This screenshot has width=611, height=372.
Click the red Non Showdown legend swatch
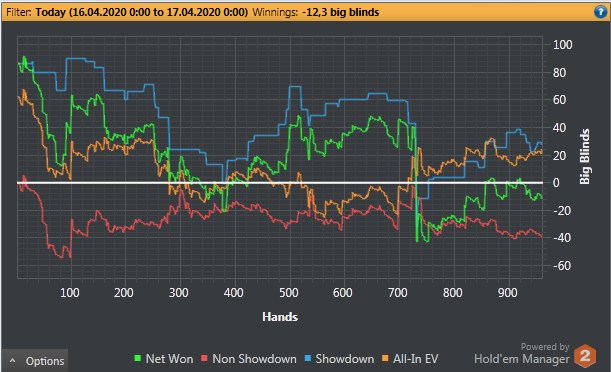click(x=204, y=358)
